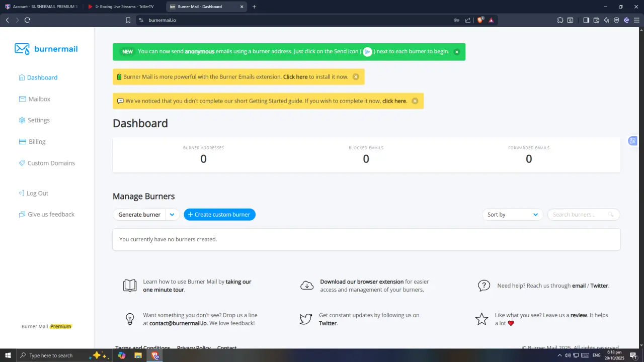This screenshot has height=362, width=644.
Task: Open the share icon in the address bar
Action: (x=468, y=20)
